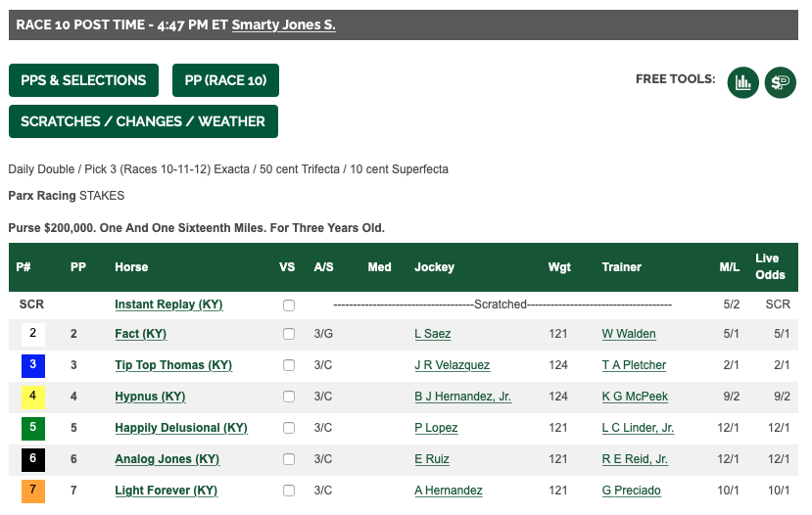Viewport: 812px width, 515px height.
Task: Enable the VS checkbox for Light Forever
Action: pos(289,491)
